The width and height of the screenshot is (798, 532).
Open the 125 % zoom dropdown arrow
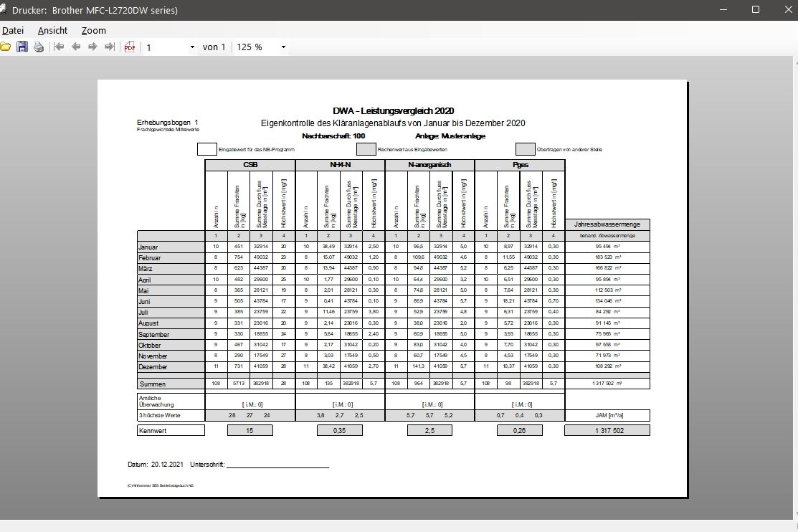[284, 47]
